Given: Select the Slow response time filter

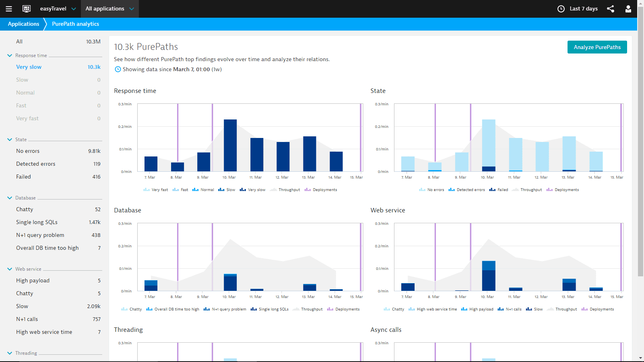Looking at the screenshot, I should click(x=58, y=80).
